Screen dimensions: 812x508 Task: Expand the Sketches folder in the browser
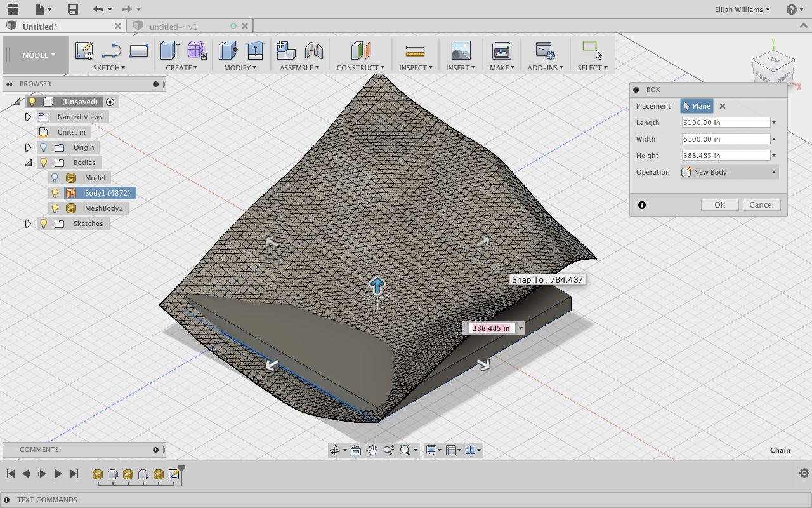28,223
